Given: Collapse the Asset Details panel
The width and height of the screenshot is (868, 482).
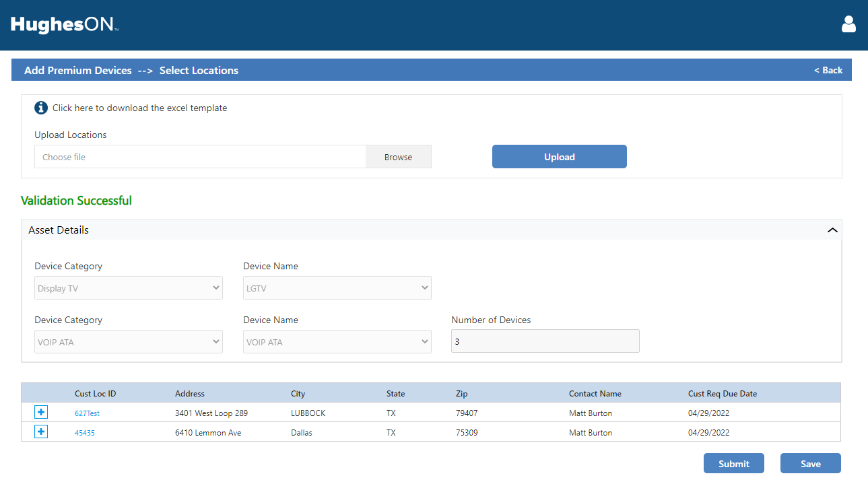Looking at the screenshot, I should click(832, 230).
